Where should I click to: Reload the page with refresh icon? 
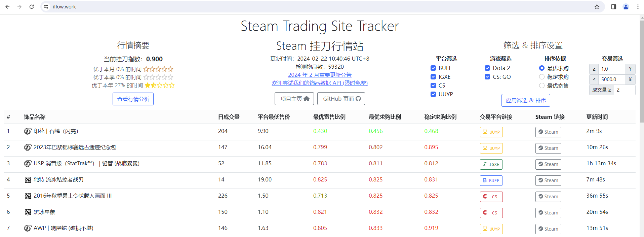click(32, 7)
